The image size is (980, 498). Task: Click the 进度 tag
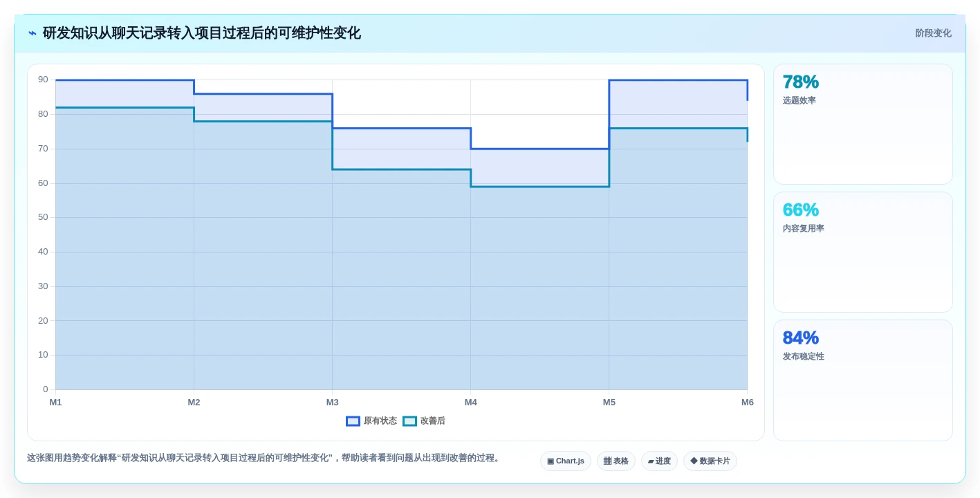pyautogui.click(x=659, y=461)
